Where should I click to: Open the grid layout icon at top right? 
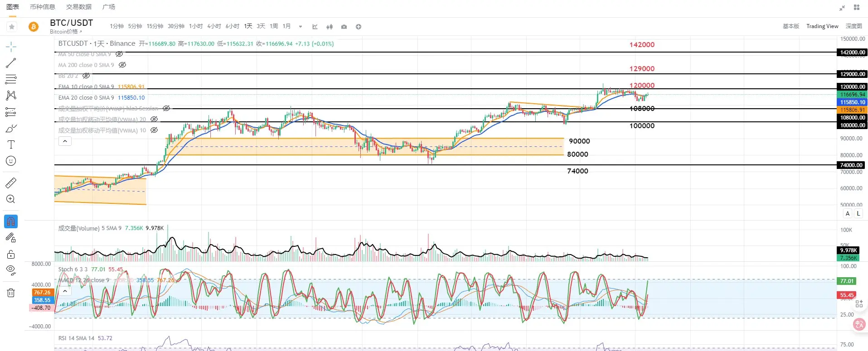coord(857,7)
